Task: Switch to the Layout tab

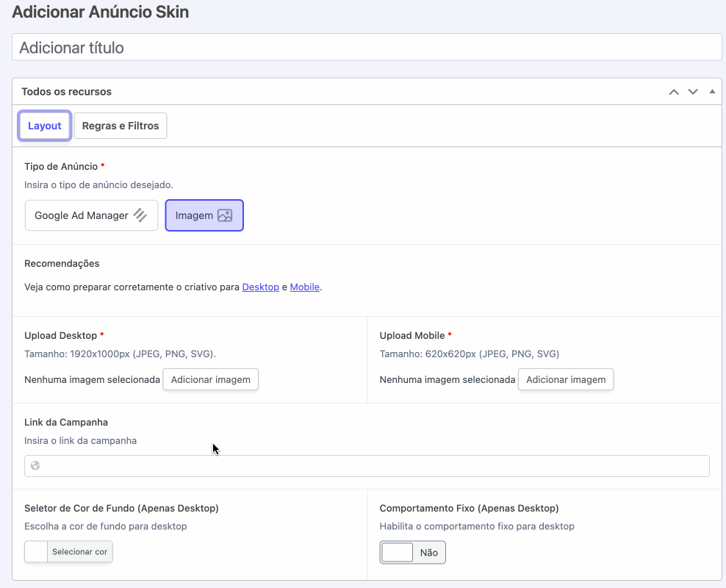Action: pos(44,126)
